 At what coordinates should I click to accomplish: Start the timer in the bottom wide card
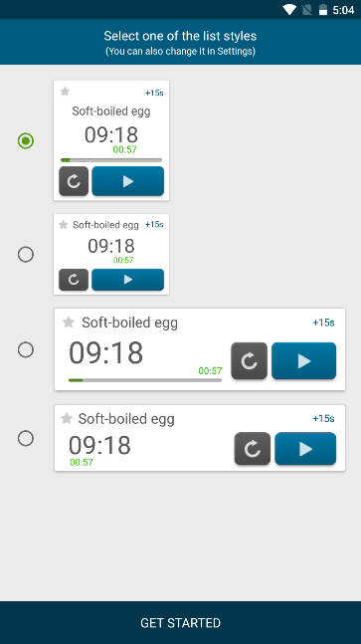[x=305, y=449]
